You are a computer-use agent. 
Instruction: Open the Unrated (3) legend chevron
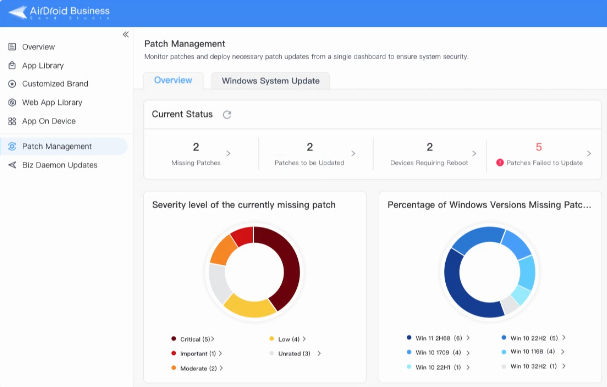[319, 353]
